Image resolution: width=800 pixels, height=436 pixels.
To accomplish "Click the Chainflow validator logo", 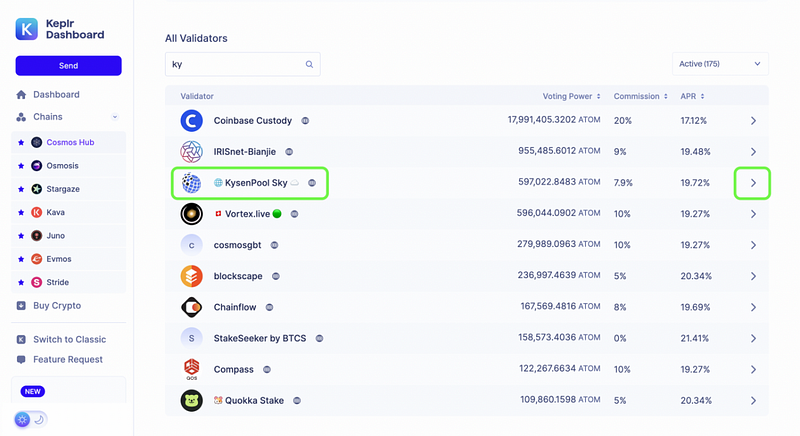I will (x=191, y=307).
